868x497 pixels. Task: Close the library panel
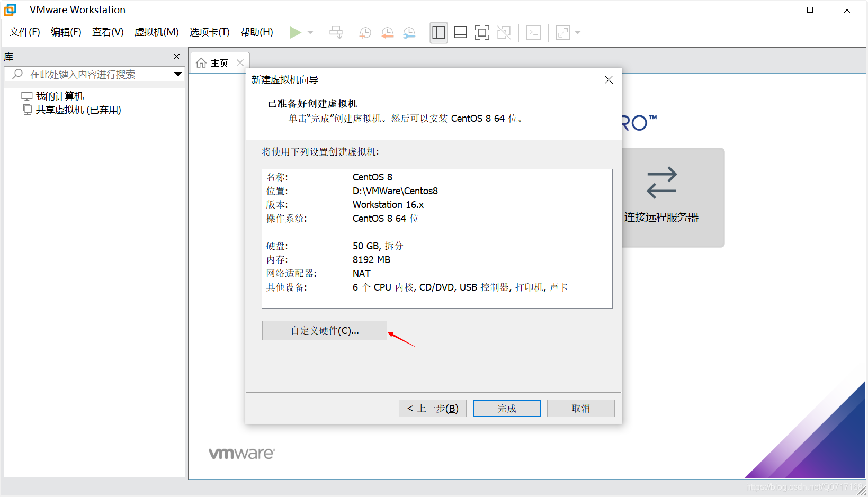pyautogui.click(x=177, y=57)
